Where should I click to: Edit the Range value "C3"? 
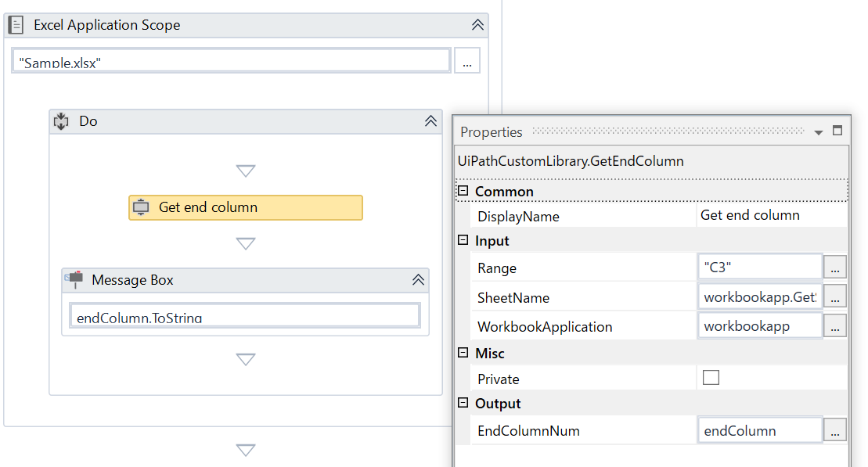coord(760,268)
